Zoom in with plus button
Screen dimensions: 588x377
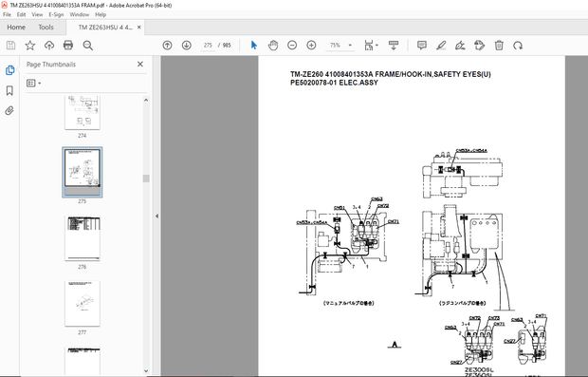pos(311,46)
